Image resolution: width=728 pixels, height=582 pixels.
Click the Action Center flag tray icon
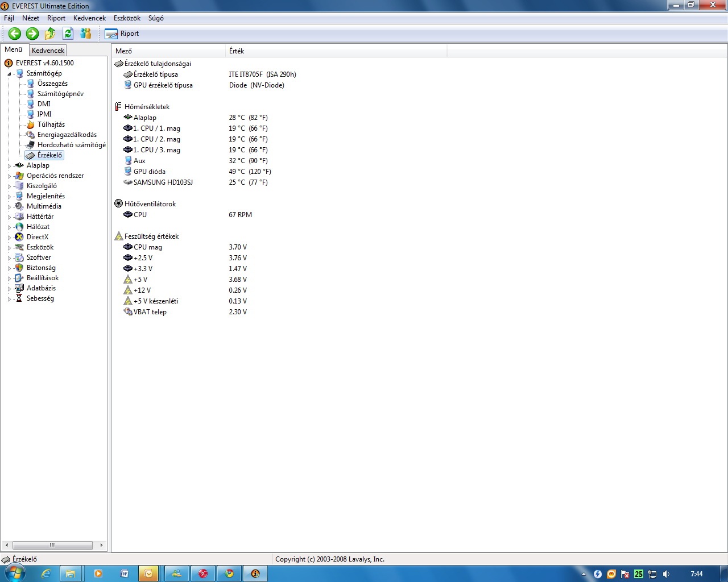coord(625,574)
